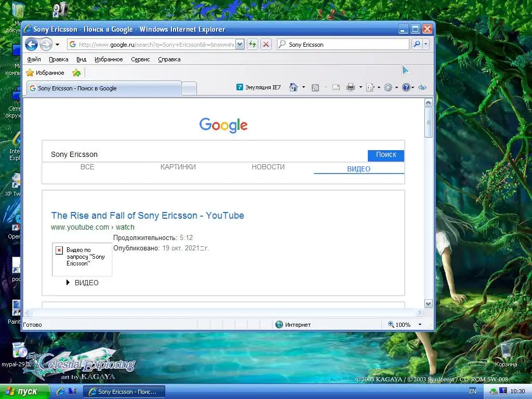This screenshot has height=399, width=532.
Task: Expand the Page menu dropdown arrow
Action: (379, 87)
